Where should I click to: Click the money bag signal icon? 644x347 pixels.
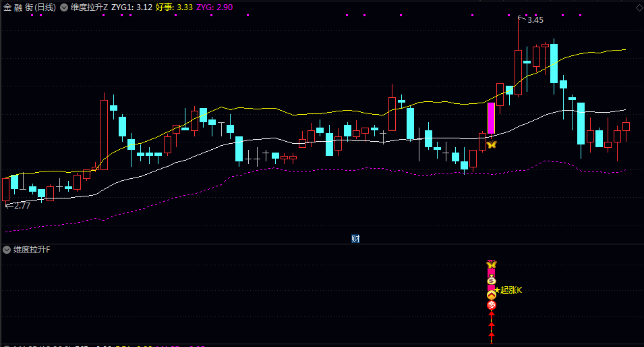point(492,281)
